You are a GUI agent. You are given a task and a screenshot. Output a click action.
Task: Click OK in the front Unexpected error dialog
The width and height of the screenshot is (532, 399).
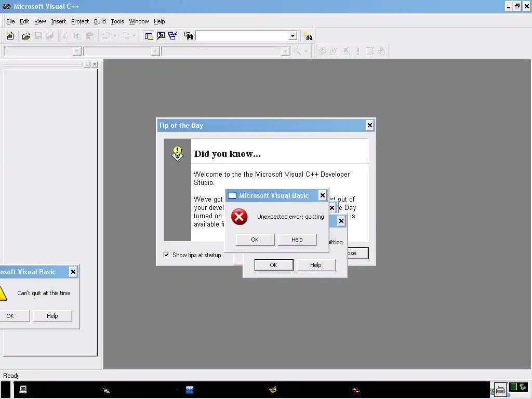pyautogui.click(x=255, y=240)
